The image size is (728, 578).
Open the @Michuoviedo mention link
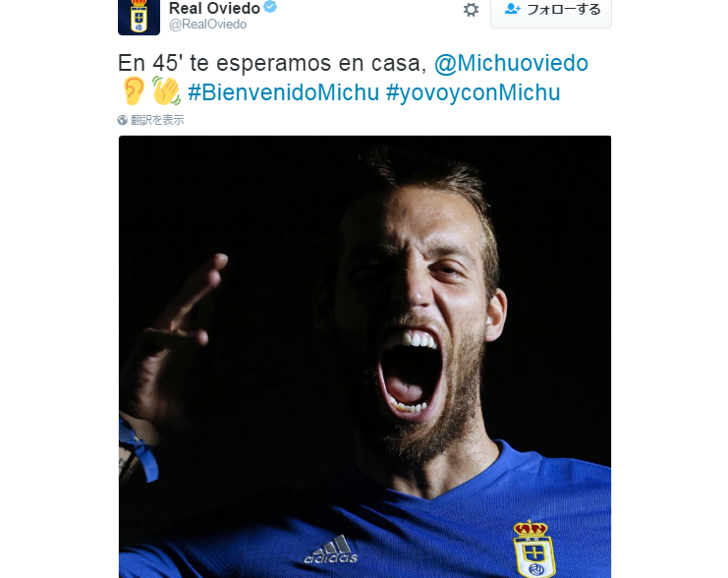pyautogui.click(x=511, y=63)
